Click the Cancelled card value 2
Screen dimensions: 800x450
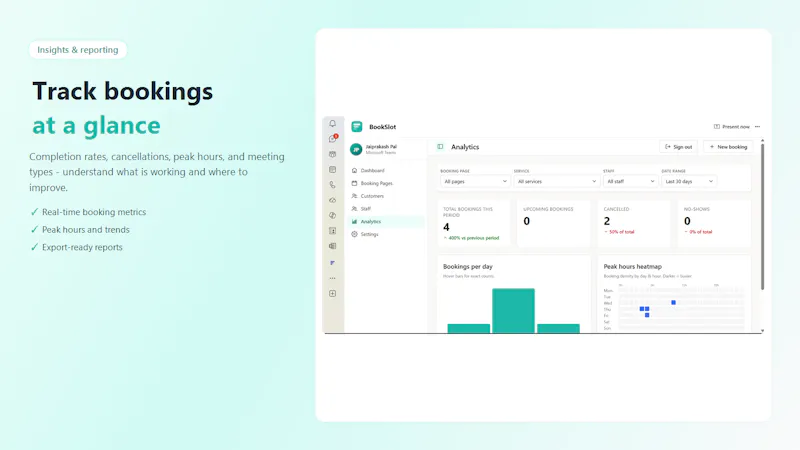607,221
